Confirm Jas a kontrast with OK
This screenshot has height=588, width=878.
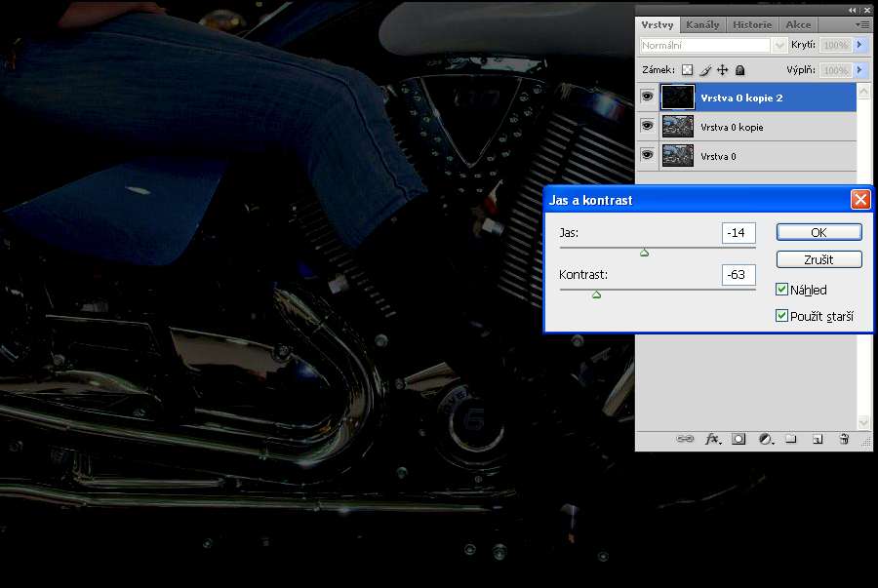[818, 232]
